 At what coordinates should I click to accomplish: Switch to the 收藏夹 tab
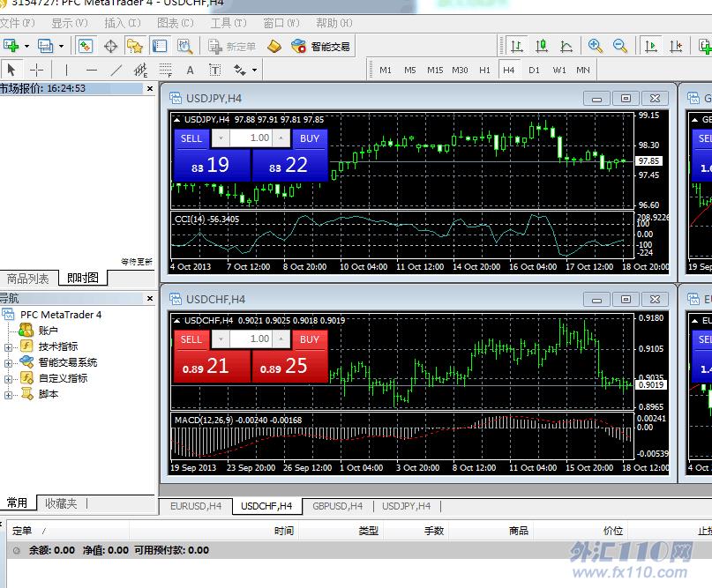pos(61,503)
